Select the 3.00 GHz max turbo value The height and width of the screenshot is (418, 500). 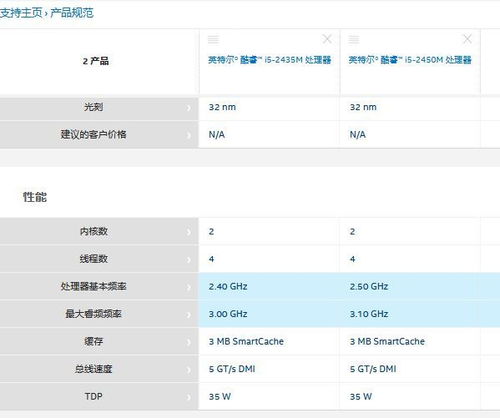pos(228,314)
